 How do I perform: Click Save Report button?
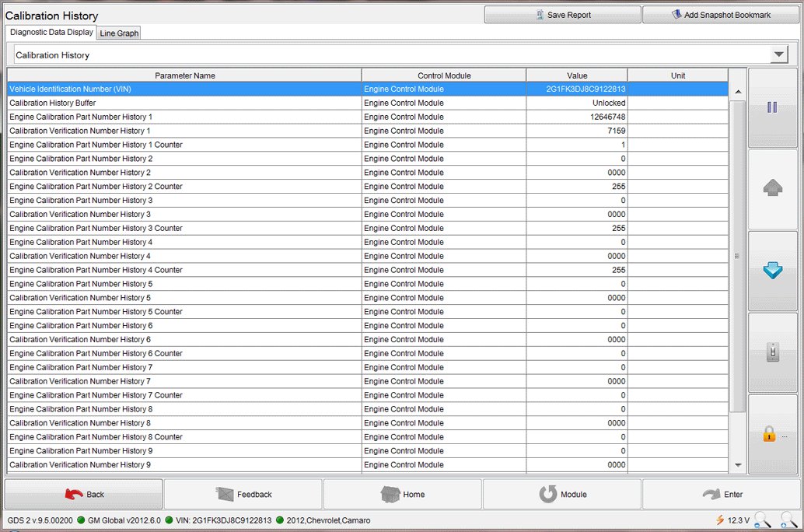562,15
